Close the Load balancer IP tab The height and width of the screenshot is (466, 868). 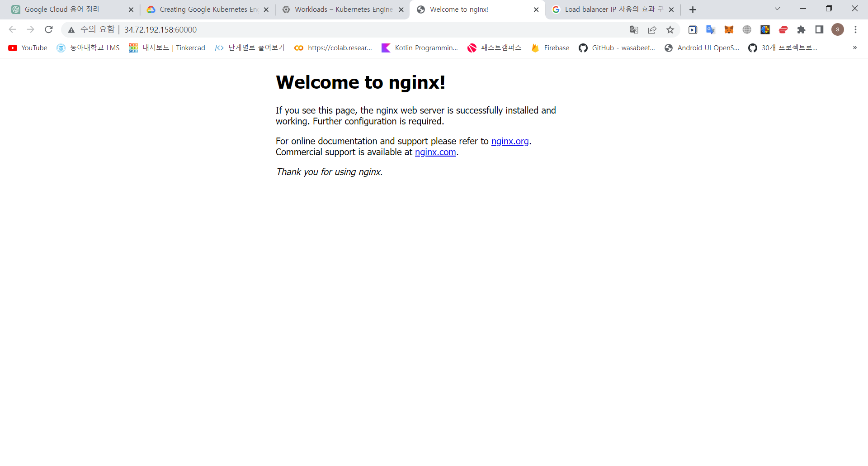(671, 10)
